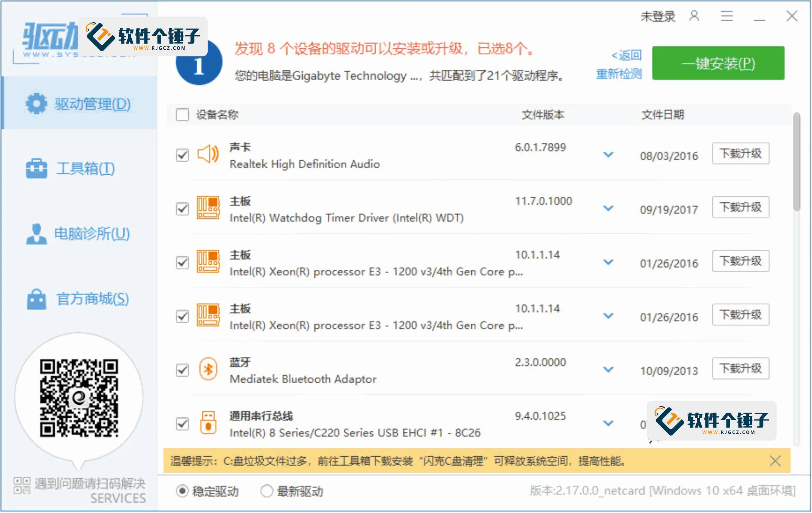Select the 最新驱动 radio button
This screenshot has width=812, height=513.
click(267, 491)
